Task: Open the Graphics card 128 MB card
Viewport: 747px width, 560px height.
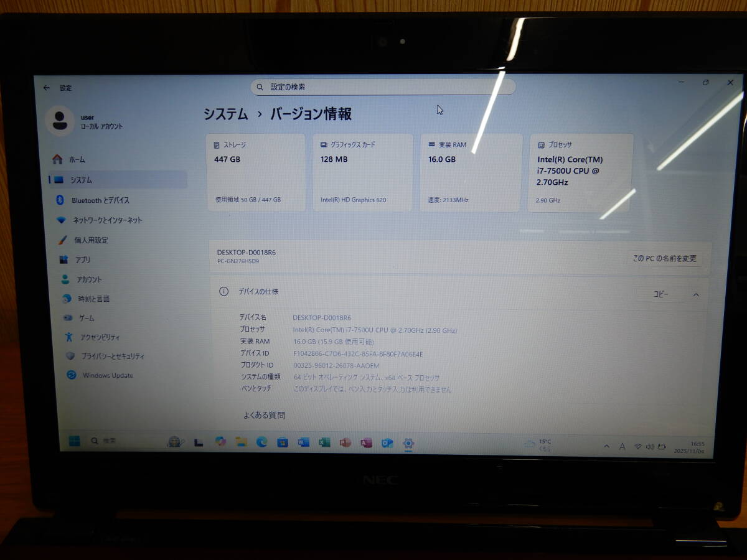Action: click(x=363, y=172)
